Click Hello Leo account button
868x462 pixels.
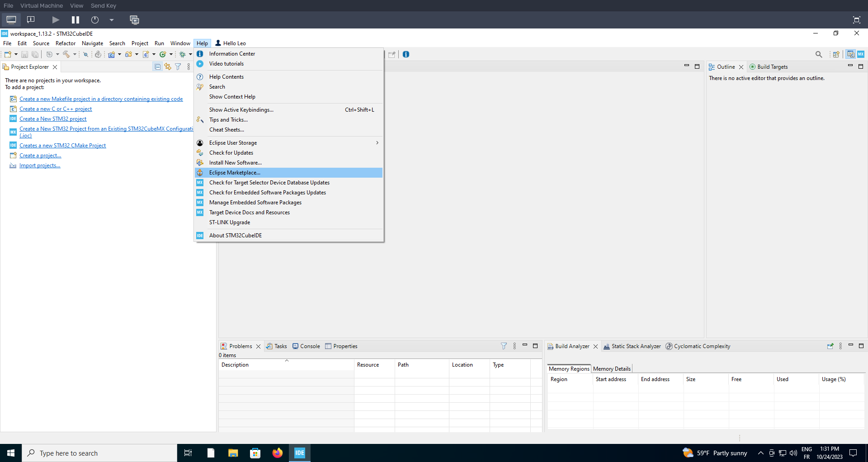pyautogui.click(x=231, y=43)
